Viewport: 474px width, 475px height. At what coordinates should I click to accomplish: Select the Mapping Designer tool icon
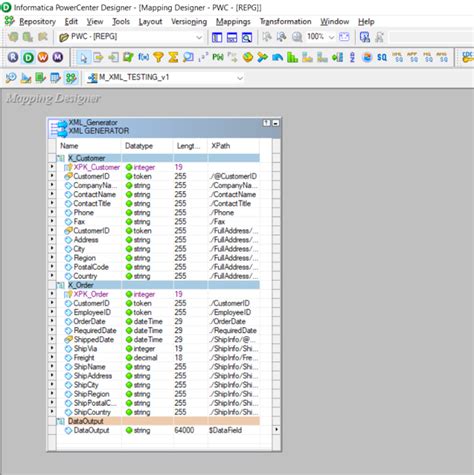[71, 78]
